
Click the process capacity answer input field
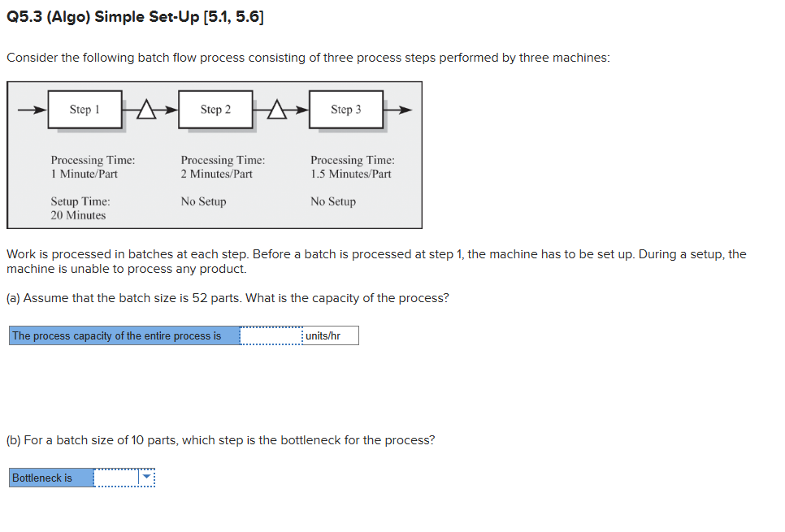point(270,335)
